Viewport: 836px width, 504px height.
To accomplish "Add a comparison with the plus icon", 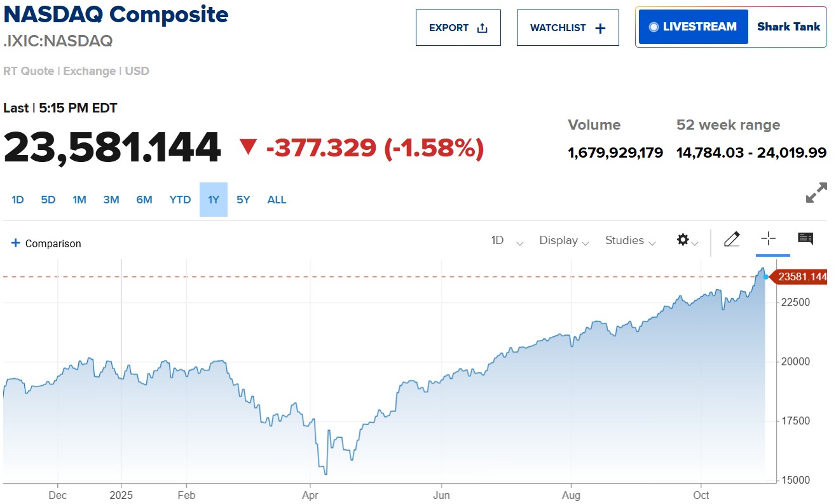I will tap(15, 243).
